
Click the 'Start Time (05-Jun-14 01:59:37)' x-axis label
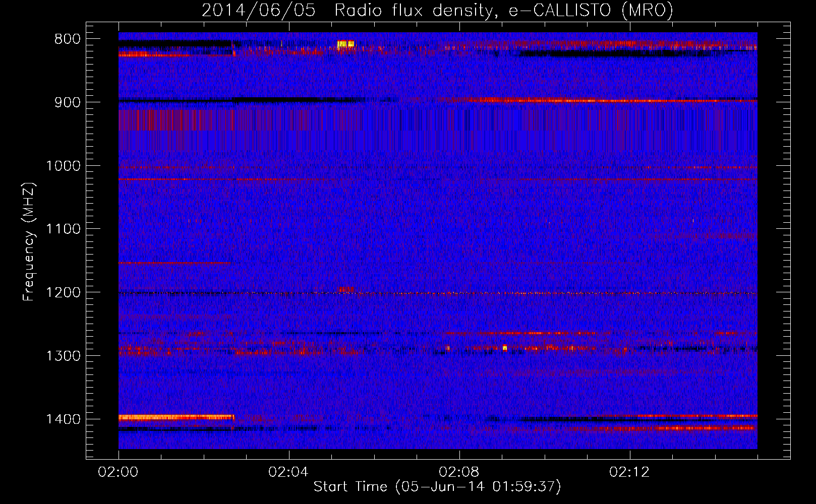click(437, 487)
